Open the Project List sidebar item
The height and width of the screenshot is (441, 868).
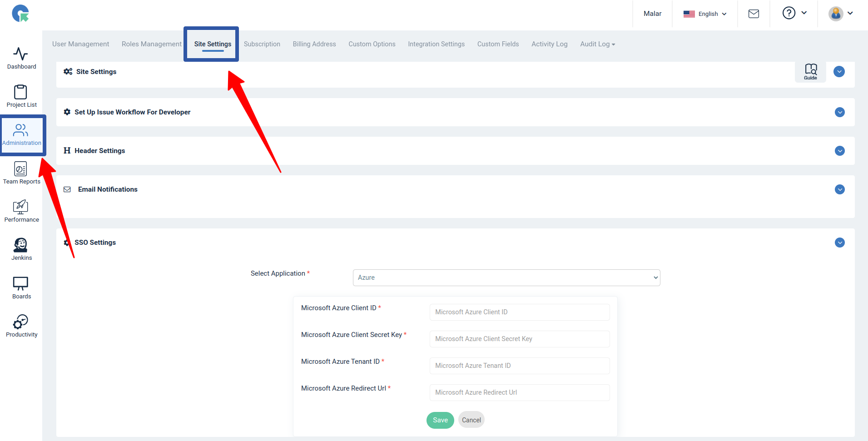pos(21,96)
